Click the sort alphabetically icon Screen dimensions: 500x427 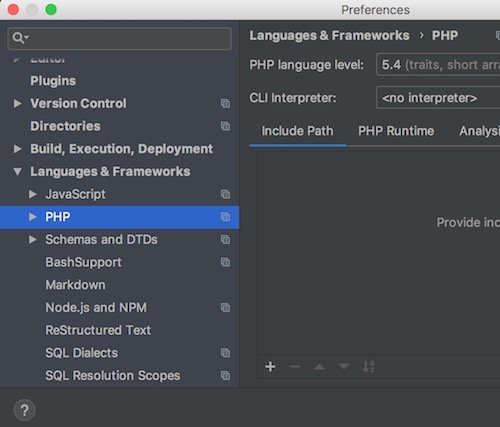[x=369, y=367]
